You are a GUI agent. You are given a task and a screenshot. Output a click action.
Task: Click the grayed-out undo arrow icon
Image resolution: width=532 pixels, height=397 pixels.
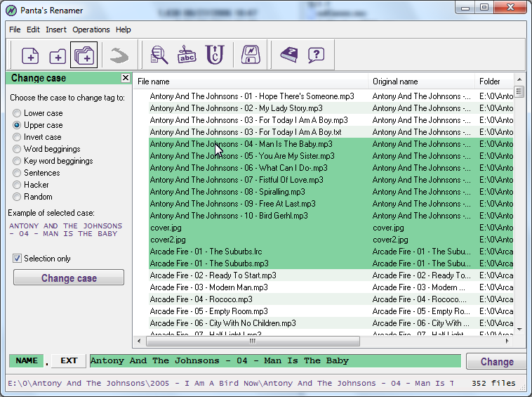coord(119,55)
